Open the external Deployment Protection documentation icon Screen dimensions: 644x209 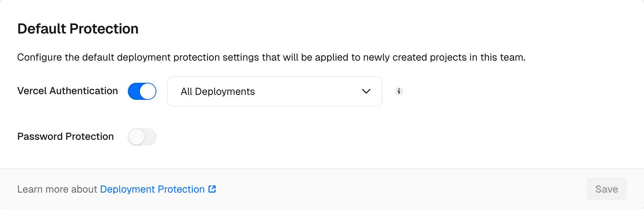[x=212, y=189]
